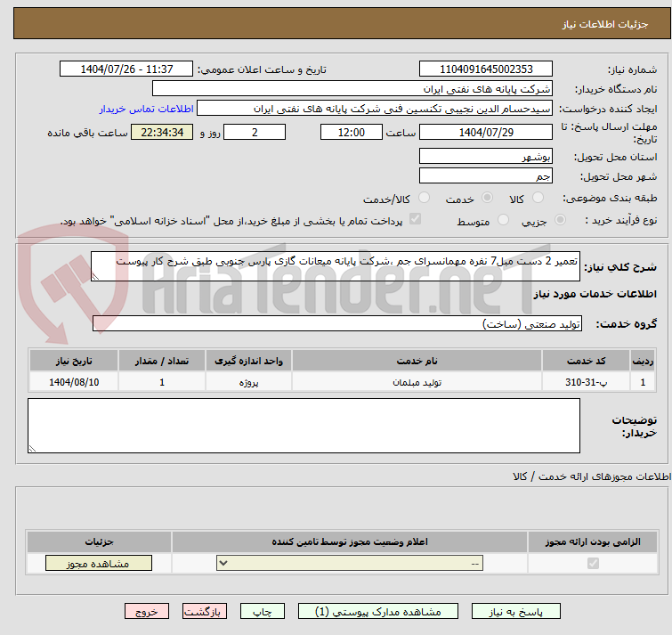This screenshot has width=672, height=635.
Task: Click the general description text area
Action: tap(336, 266)
